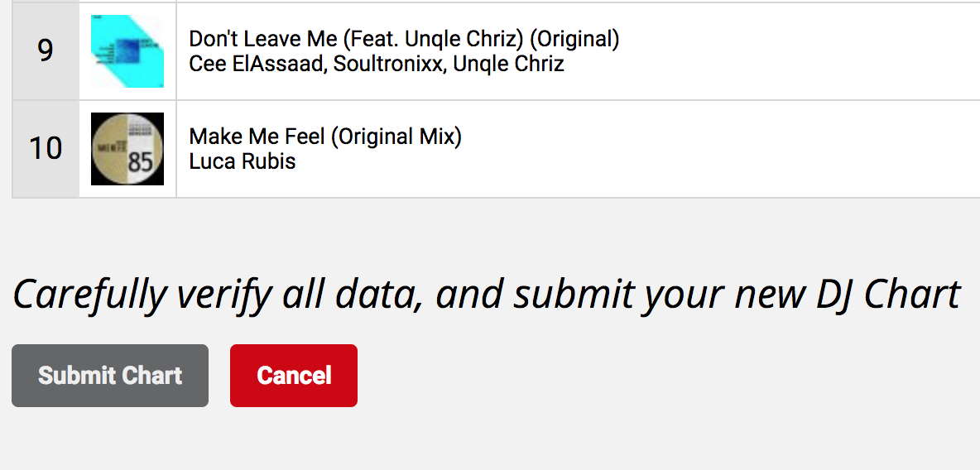Click the Submit Chart button
The width and height of the screenshot is (980, 470).
pyautogui.click(x=110, y=376)
